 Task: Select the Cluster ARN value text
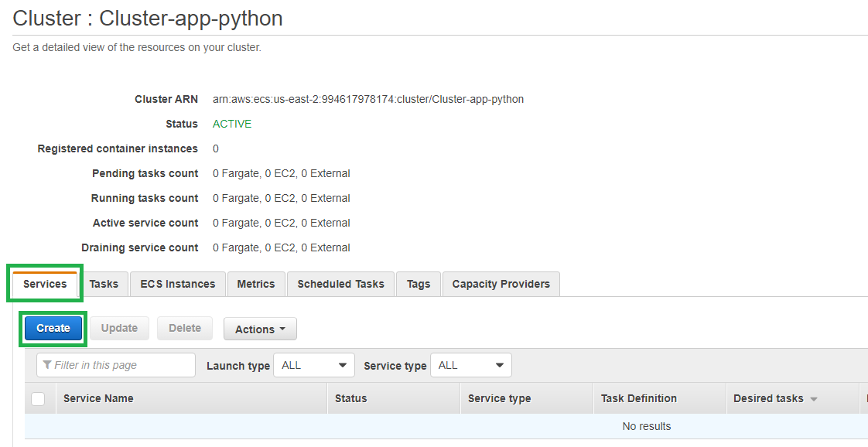click(x=368, y=100)
